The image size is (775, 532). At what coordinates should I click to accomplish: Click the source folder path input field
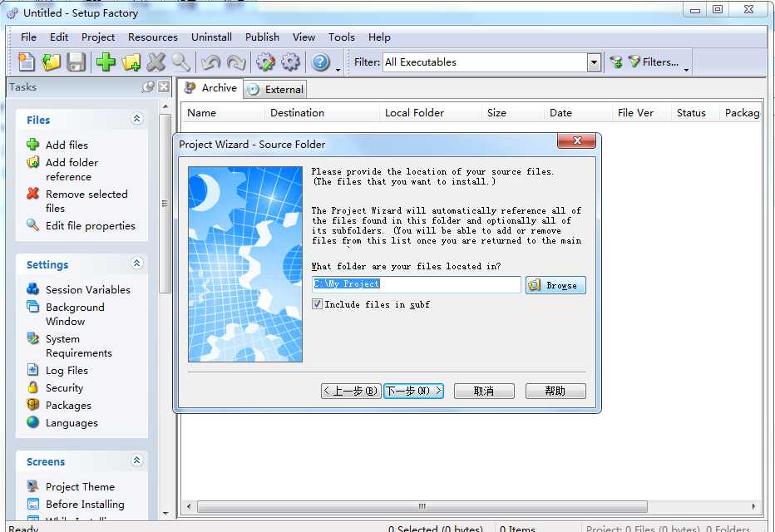click(416, 284)
